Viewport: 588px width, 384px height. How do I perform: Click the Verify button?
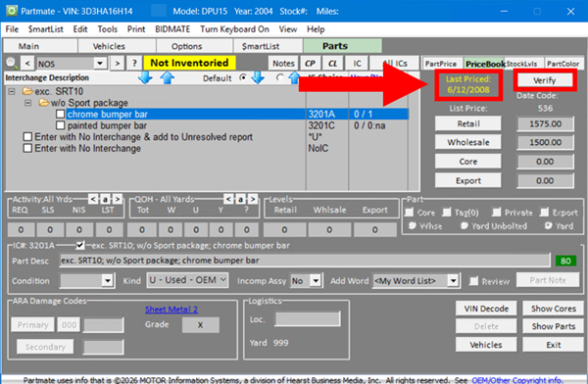pos(545,80)
